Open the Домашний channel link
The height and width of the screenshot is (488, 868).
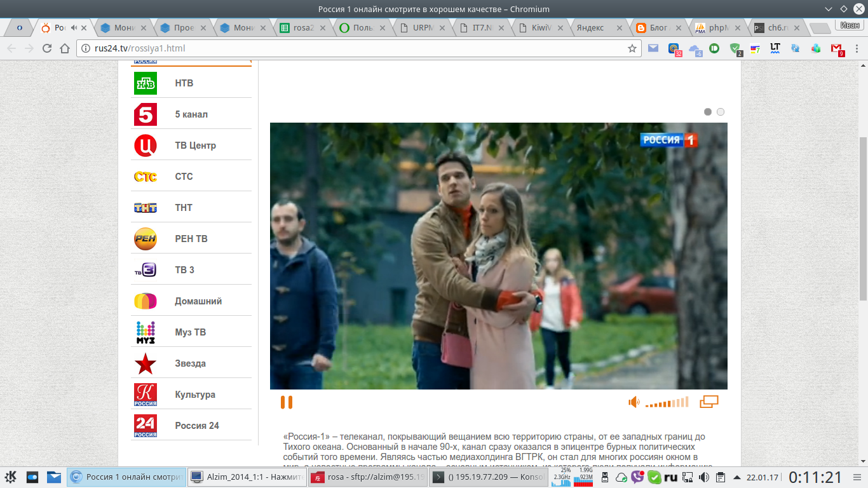point(198,301)
